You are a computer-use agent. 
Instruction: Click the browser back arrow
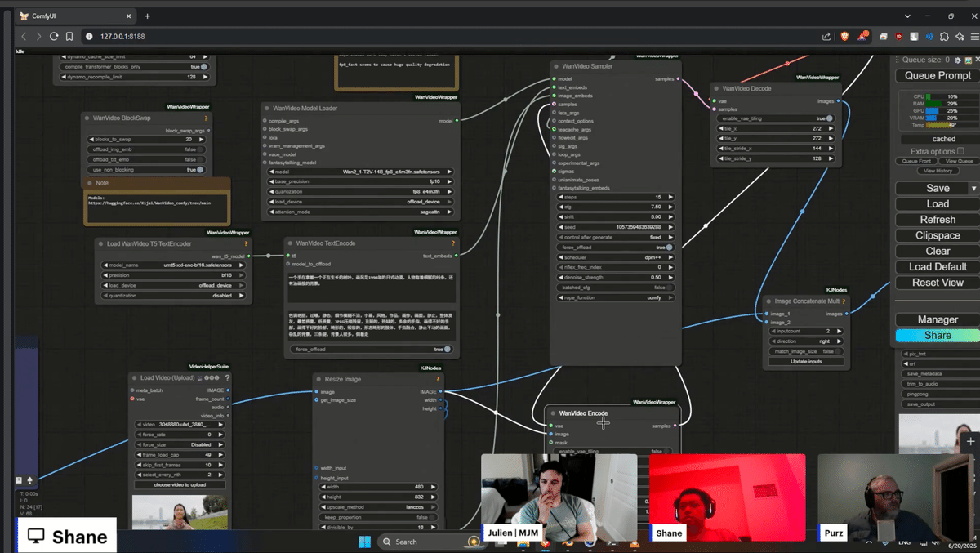(24, 36)
